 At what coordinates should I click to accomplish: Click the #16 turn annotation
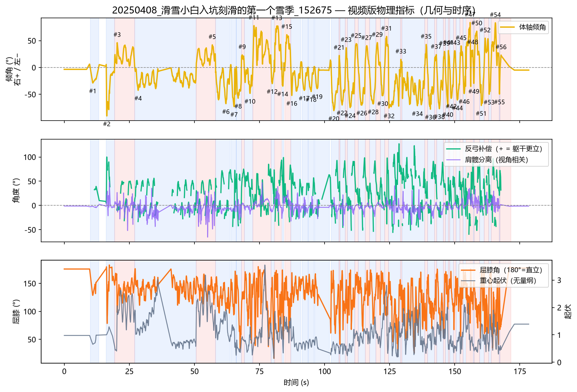click(292, 104)
